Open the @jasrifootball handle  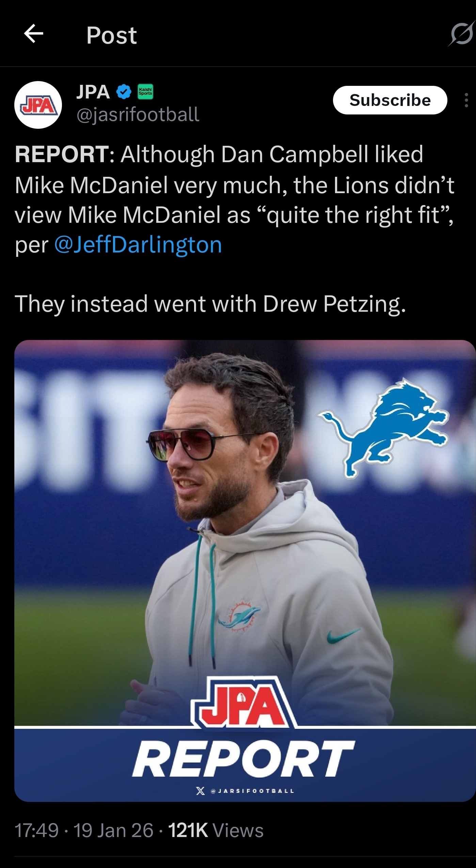(138, 114)
